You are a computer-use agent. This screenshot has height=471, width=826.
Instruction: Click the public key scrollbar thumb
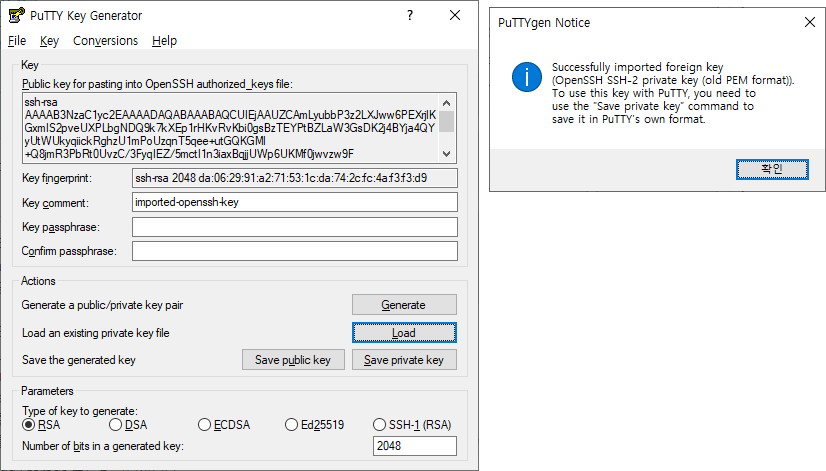[447, 121]
